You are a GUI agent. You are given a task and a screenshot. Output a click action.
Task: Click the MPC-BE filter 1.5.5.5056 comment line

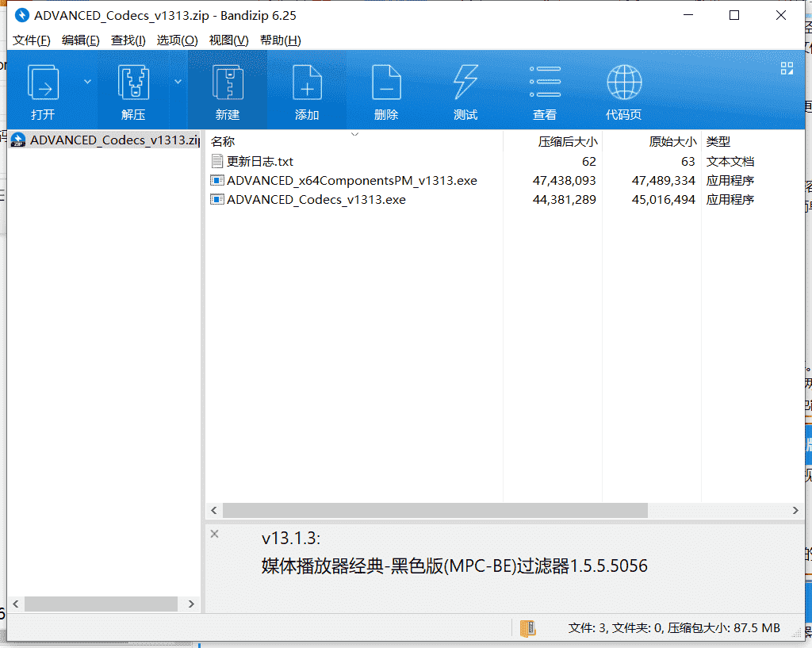coord(454,566)
